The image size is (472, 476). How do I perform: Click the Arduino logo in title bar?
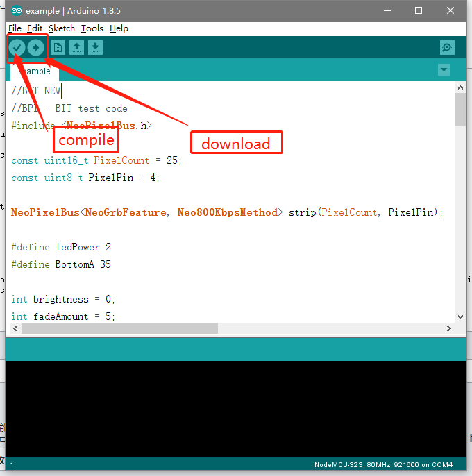[x=17, y=11]
